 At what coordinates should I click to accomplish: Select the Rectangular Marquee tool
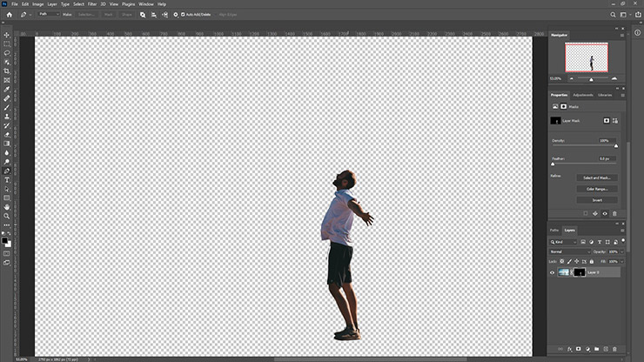pyautogui.click(x=7, y=44)
